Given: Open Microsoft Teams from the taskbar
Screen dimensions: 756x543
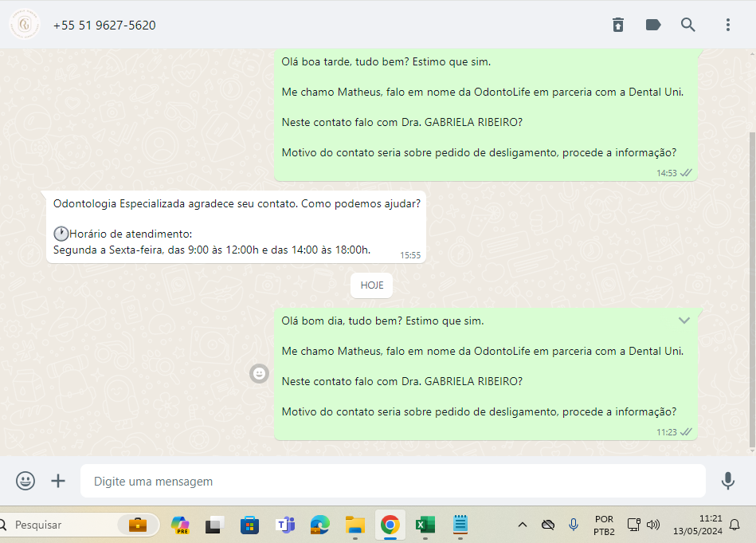Looking at the screenshot, I should pos(285,525).
